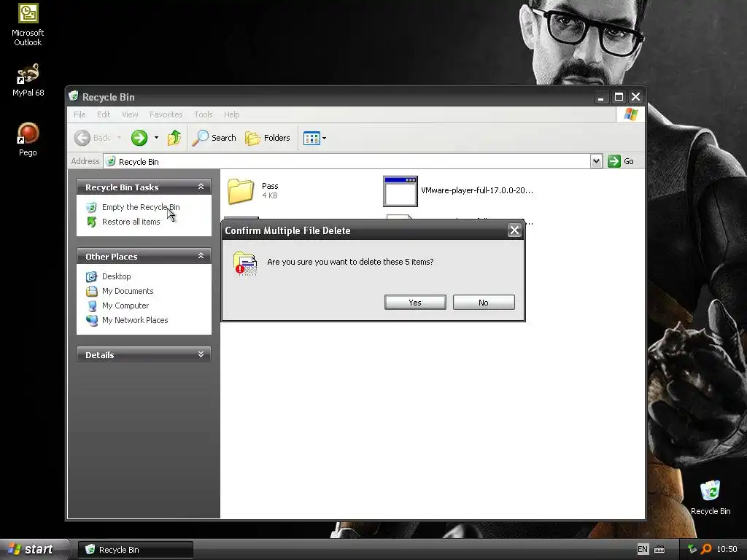Maximize the Recycle Bin window
Screen dimensions: 747x560
pyautogui.click(x=619, y=97)
